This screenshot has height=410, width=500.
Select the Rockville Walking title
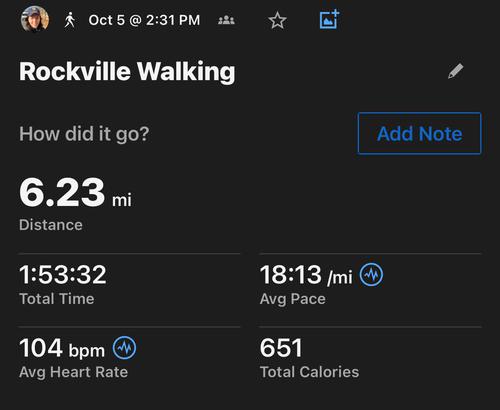(127, 71)
